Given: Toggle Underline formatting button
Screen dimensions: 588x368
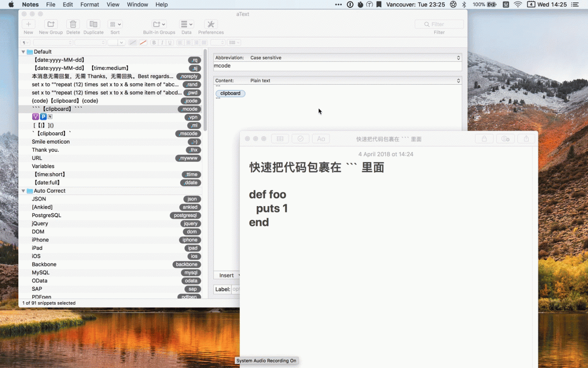Looking at the screenshot, I should (170, 43).
